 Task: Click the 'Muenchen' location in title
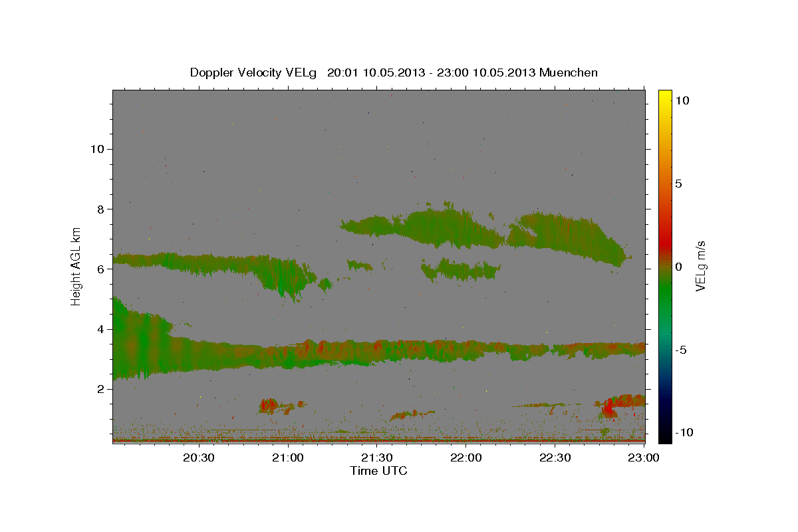(x=569, y=72)
